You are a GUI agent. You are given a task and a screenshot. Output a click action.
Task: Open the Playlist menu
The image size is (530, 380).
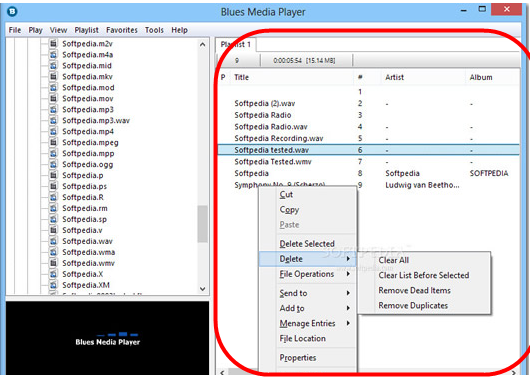pyautogui.click(x=87, y=30)
